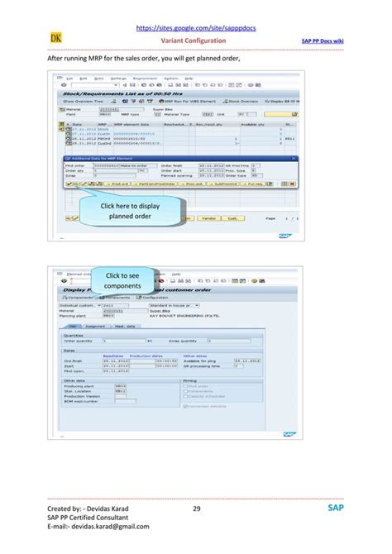
Task: Click BOM expl.number field
Action: pos(125,401)
